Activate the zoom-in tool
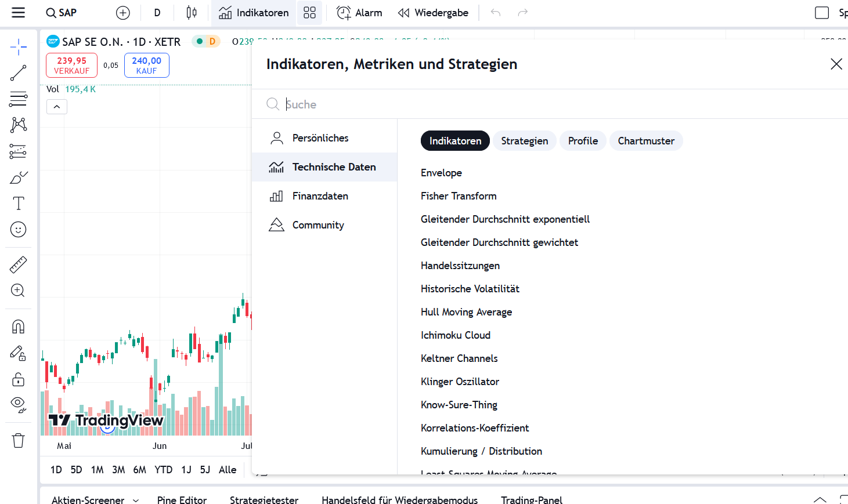The width and height of the screenshot is (848, 504). (18, 291)
